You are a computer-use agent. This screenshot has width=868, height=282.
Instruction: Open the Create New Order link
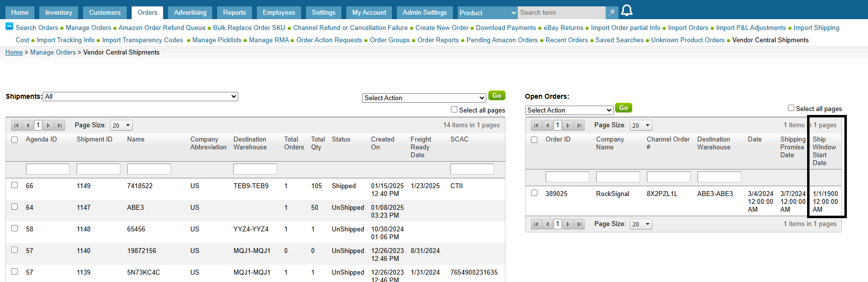click(x=442, y=28)
